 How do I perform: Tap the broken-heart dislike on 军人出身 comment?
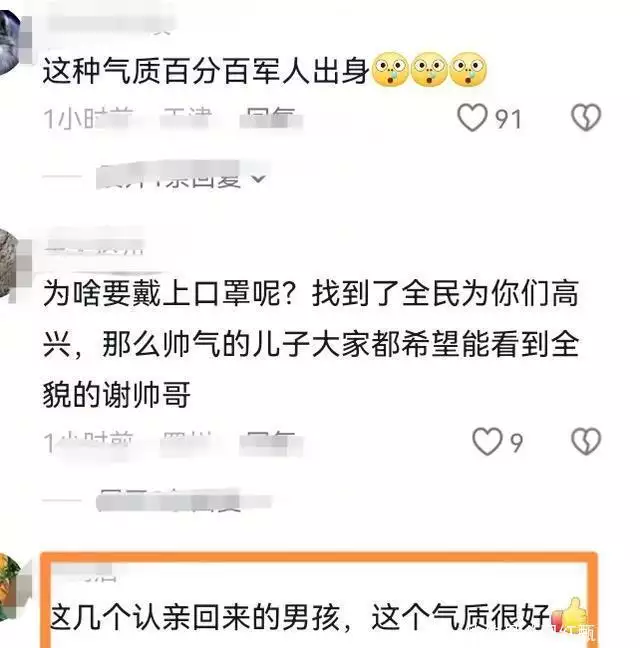click(x=586, y=118)
